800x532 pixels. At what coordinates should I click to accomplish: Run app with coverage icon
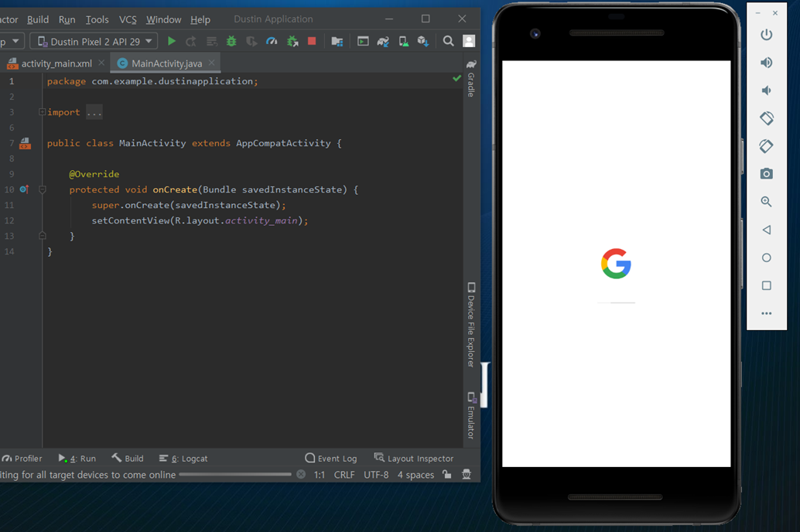[x=251, y=41]
